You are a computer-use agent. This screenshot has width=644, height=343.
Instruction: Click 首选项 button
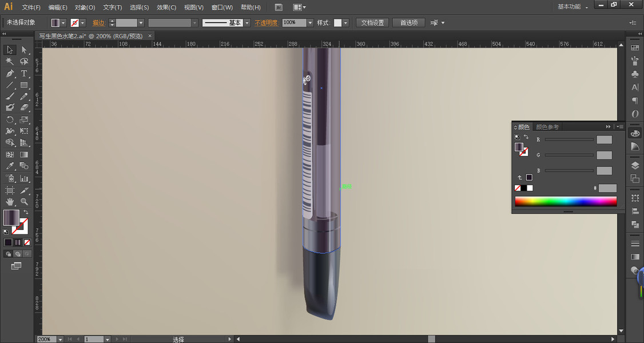409,23
